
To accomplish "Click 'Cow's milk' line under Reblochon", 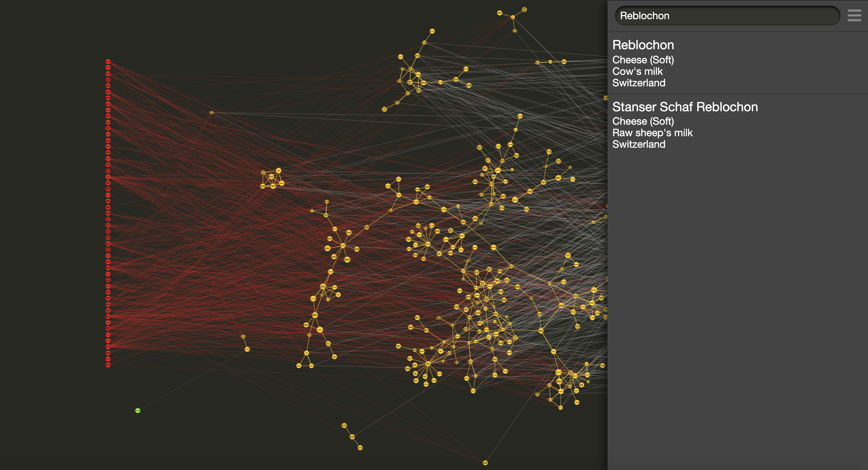I will [x=637, y=71].
